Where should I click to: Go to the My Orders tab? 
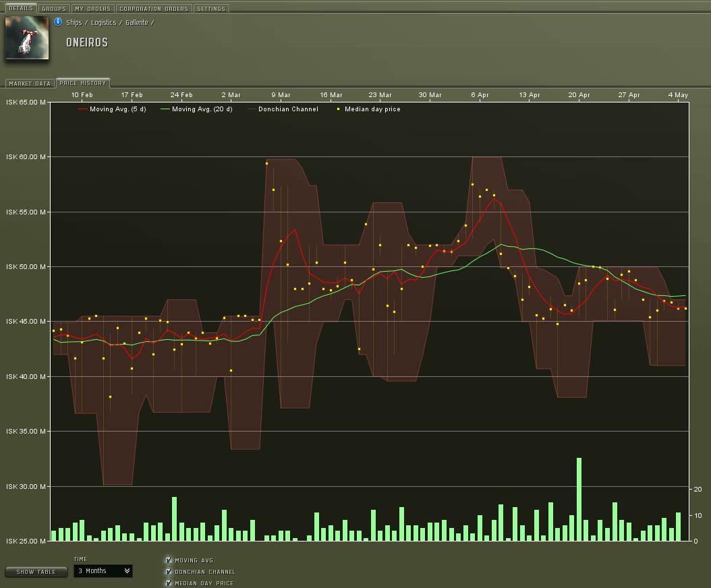(92, 9)
